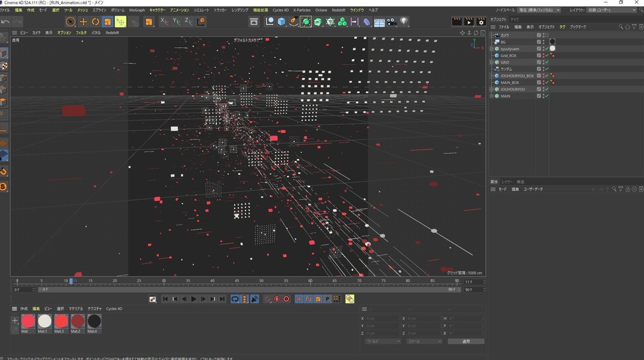The height and width of the screenshot is (360, 644).
Task: Open Render Settings gear clapboard icon
Action: point(481,21)
